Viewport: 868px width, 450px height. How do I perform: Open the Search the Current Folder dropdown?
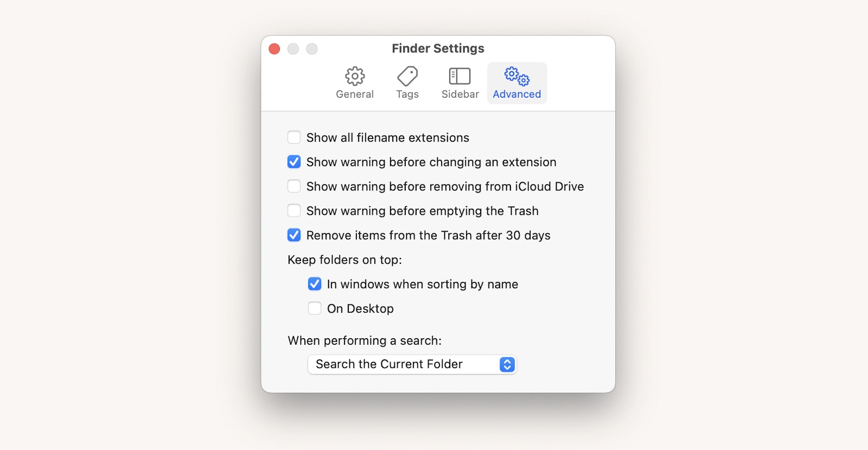tap(412, 364)
